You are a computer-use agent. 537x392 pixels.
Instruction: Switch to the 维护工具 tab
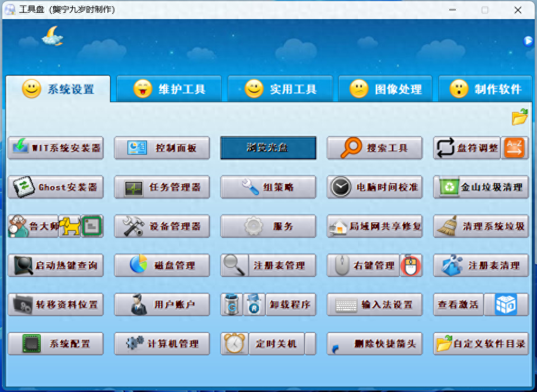(x=169, y=89)
